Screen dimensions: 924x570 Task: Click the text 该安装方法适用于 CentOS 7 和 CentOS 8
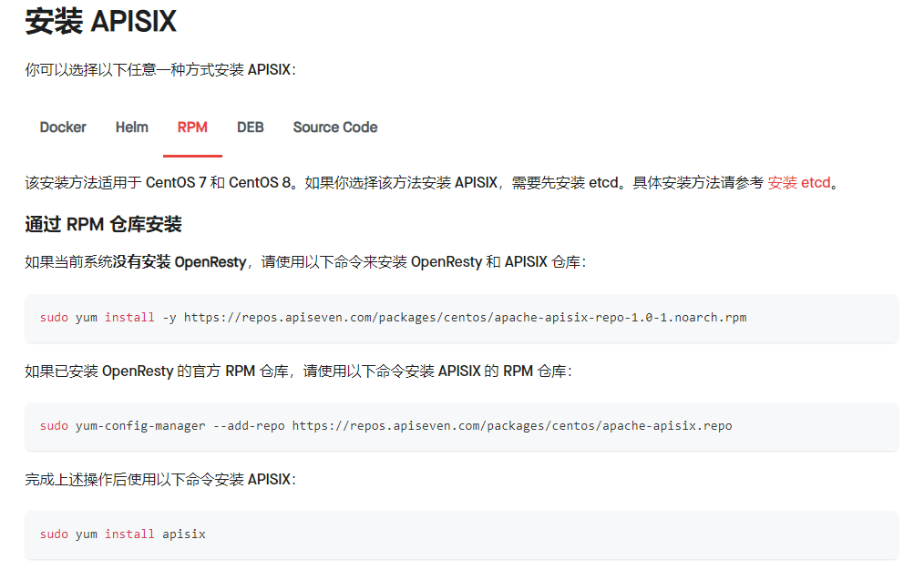click(158, 182)
